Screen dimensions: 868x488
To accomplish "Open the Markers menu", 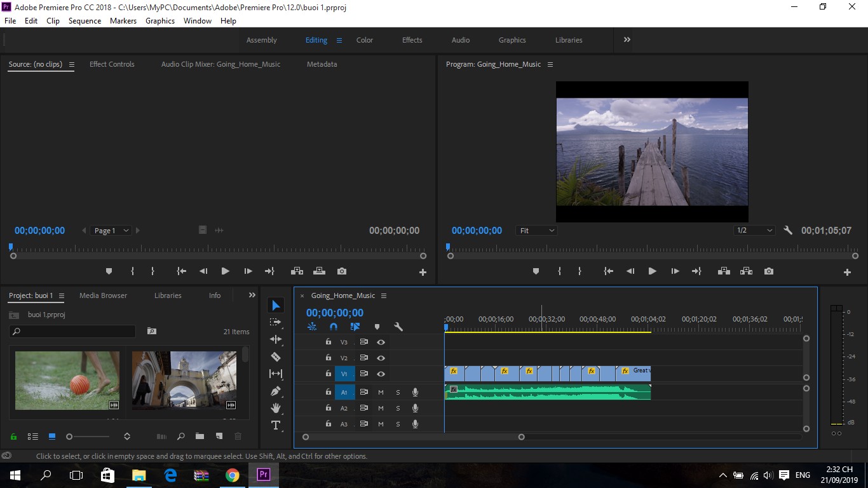I will pyautogui.click(x=123, y=21).
